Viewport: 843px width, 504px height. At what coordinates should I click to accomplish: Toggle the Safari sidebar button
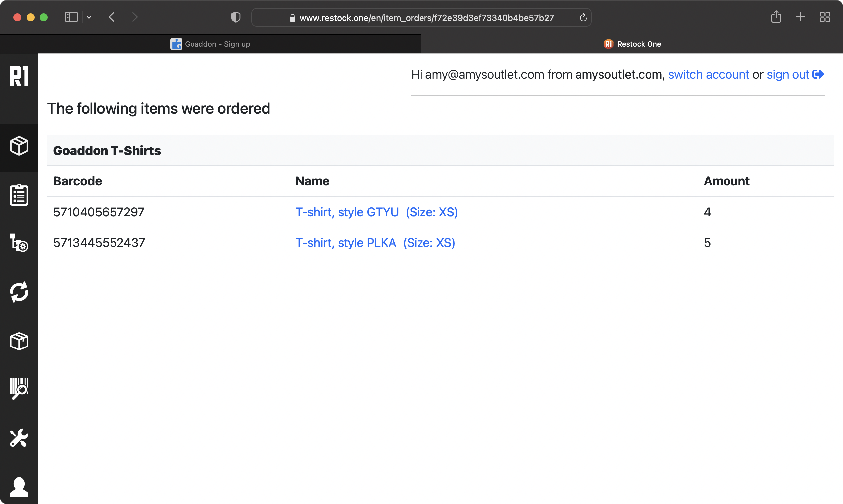click(71, 17)
